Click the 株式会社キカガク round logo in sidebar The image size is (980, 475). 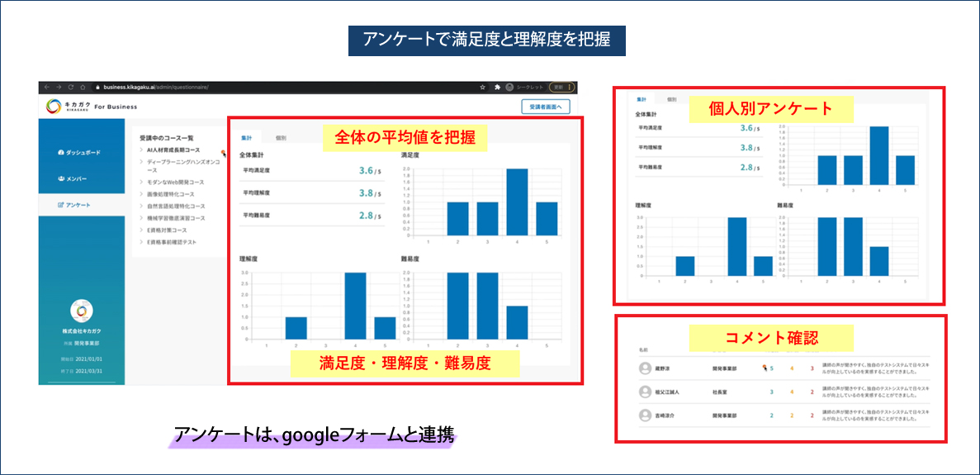81,310
